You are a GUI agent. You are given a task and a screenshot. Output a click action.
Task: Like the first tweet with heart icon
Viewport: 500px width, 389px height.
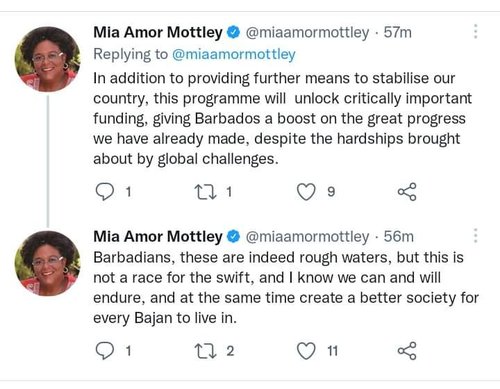pyautogui.click(x=306, y=192)
